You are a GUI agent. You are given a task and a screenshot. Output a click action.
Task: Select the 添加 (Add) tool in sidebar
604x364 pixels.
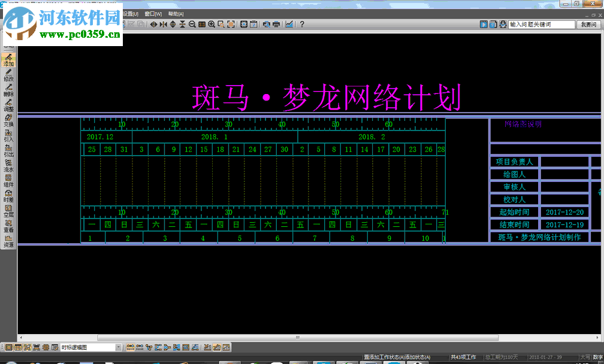pyautogui.click(x=8, y=60)
